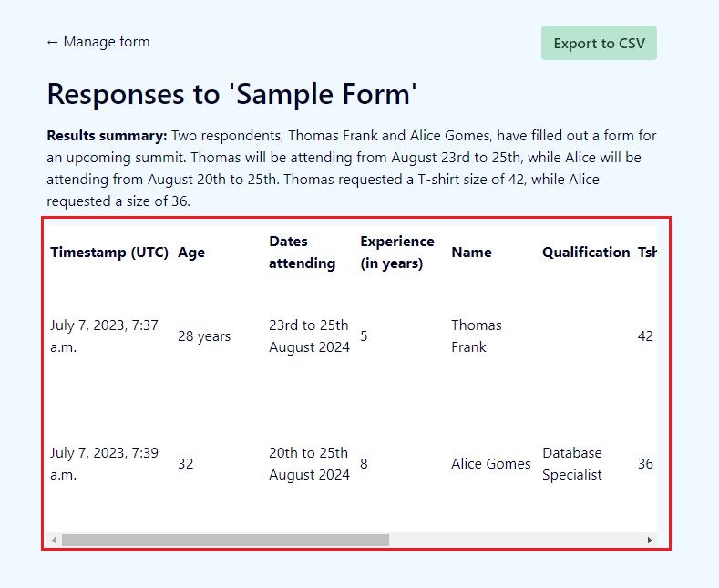Click the Name column header
The image size is (719, 588).
(x=471, y=253)
